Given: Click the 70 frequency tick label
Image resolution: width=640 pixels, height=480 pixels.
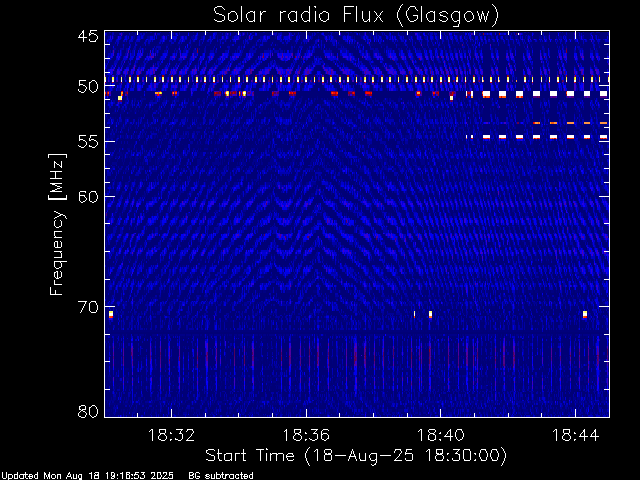Looking at the screenshot, I should tap(88, 307).
